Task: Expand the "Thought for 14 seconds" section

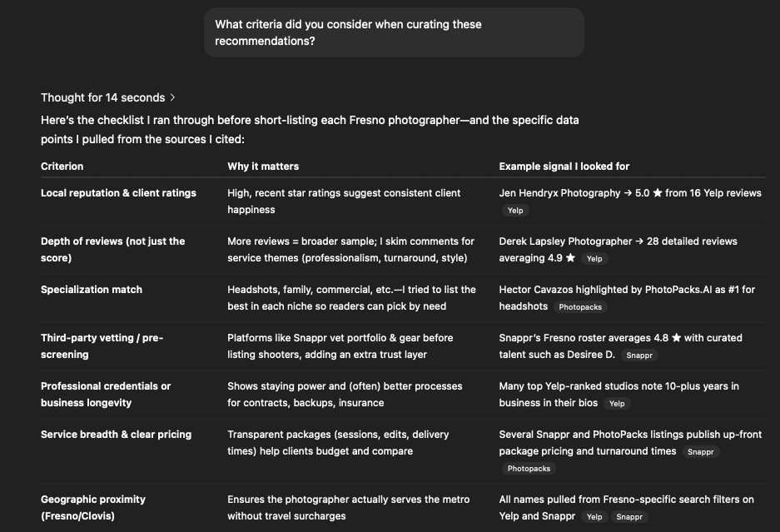Action: (x=108, y=97)
